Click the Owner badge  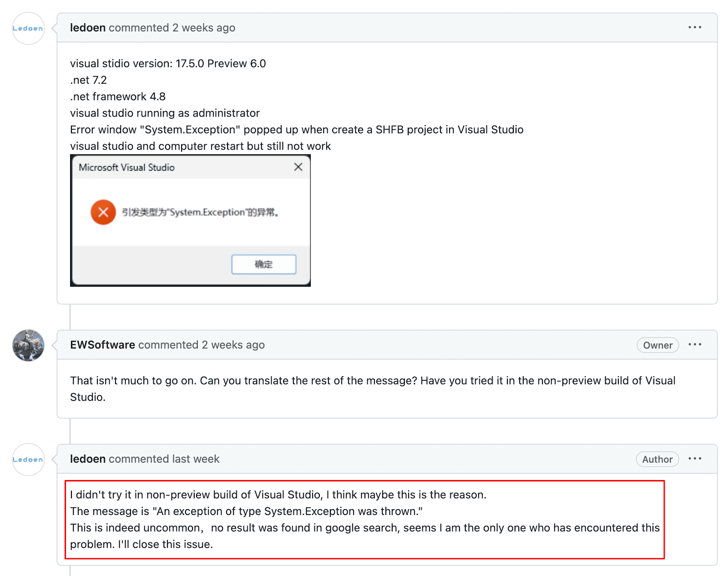(657, 345)
